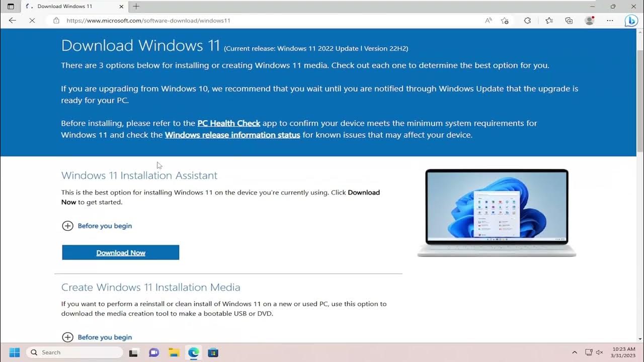The height and width of the screenshot is (362, 644).
Task: Open File Explorer from the taskbar
Action: coord(174,352)
